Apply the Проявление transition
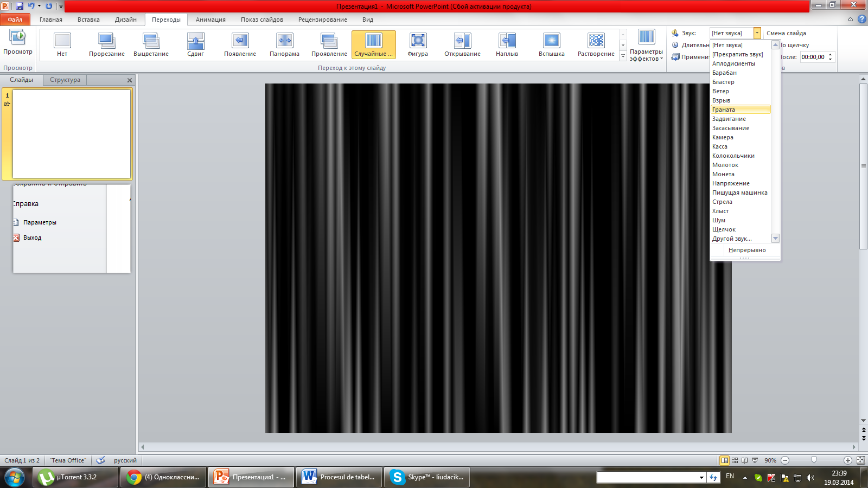 329,44
